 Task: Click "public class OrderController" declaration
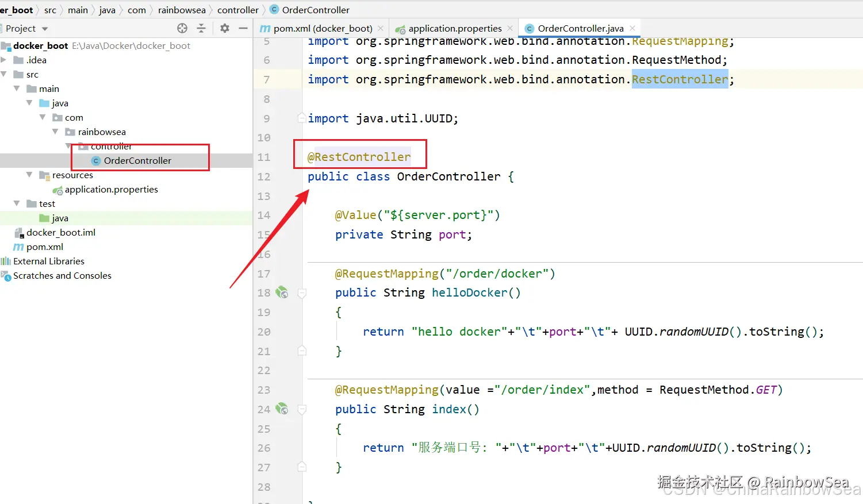pyautogui.click(x=404, y=176)
